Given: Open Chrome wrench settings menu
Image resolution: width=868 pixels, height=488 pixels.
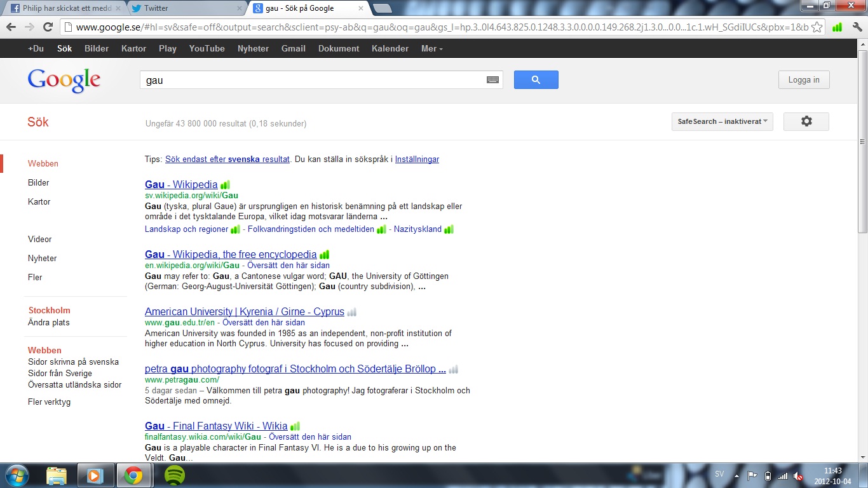Looking at the screenshot, I should (x=857, y=27).
